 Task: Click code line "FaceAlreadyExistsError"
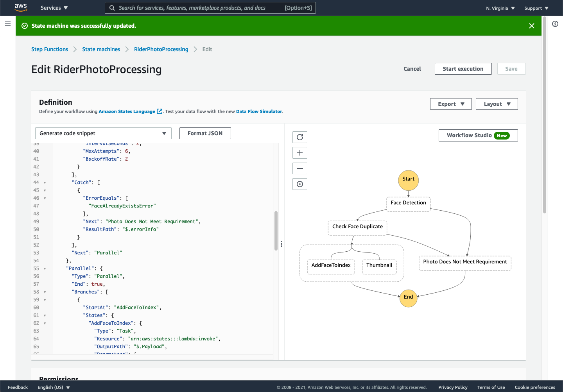122,206
